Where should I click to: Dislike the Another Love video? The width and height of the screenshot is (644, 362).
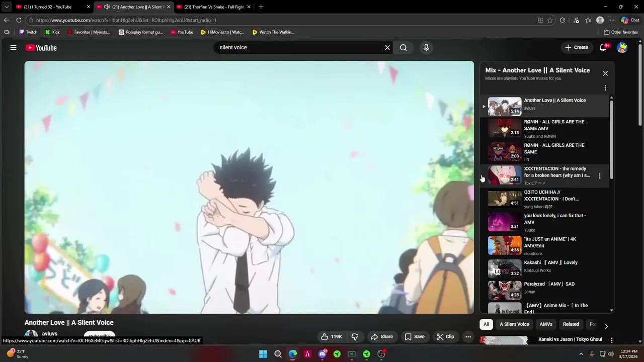(355, 337)
